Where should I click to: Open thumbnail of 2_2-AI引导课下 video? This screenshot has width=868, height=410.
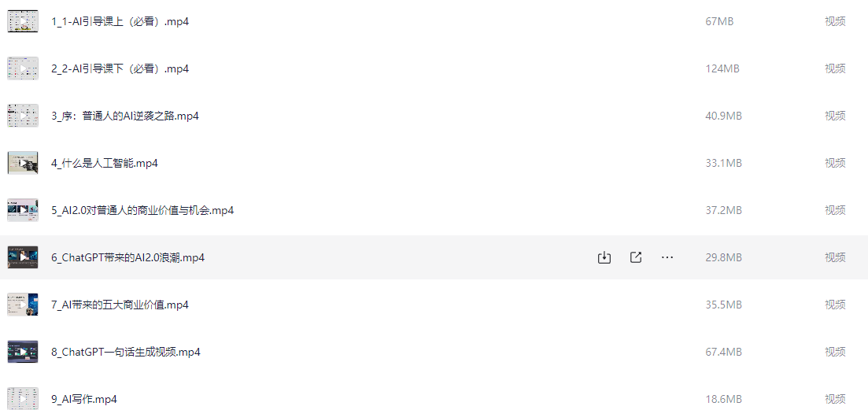(x=23, y=68)
